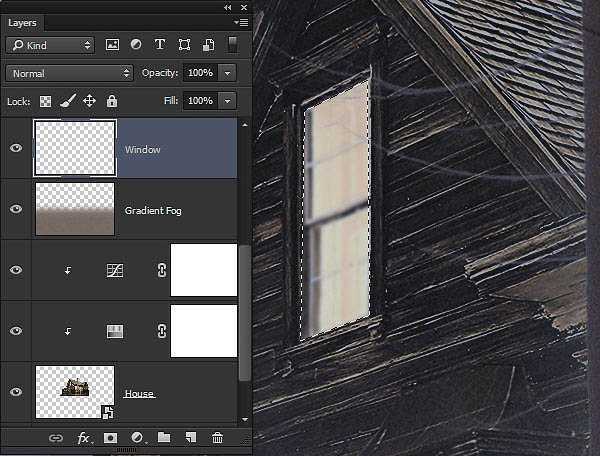Open the Opacity slider dropdown arrow

tap(228, 73)
